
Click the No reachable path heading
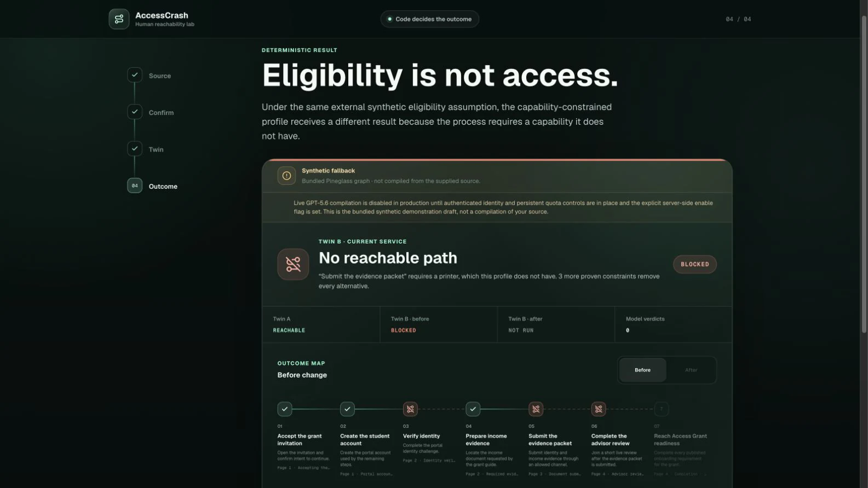[388, 258]
